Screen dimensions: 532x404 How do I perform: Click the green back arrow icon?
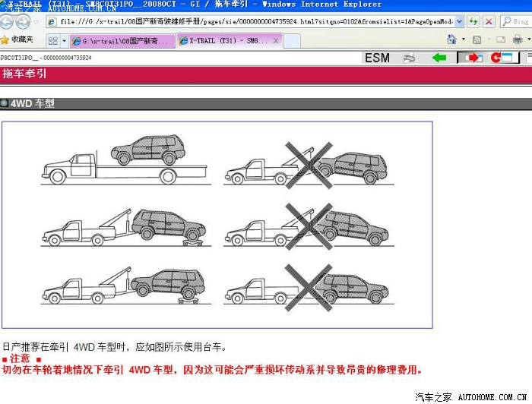coord(439,58)
